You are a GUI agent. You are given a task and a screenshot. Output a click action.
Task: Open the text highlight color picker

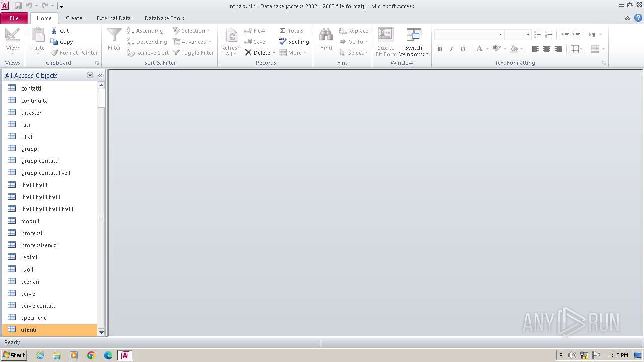tap(499, 49)
